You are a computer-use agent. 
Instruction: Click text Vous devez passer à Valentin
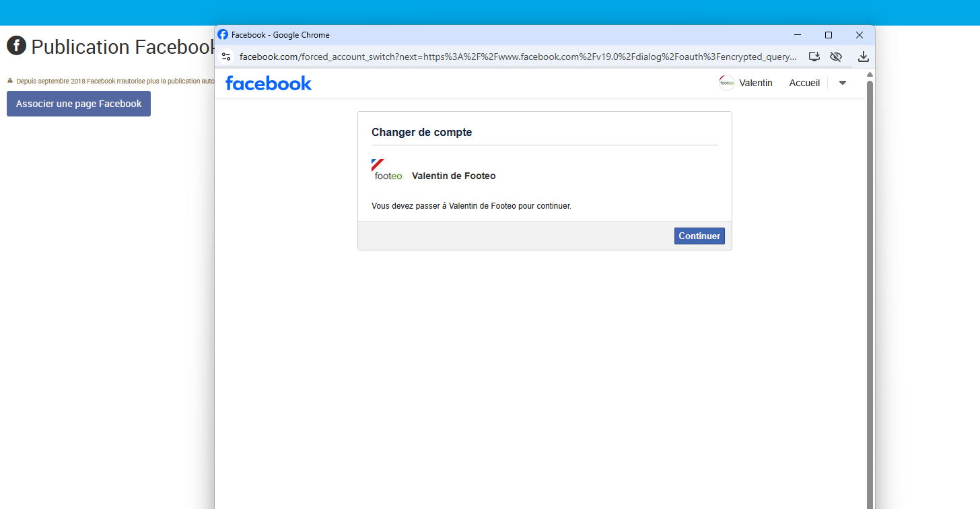[x=471, y=206]
